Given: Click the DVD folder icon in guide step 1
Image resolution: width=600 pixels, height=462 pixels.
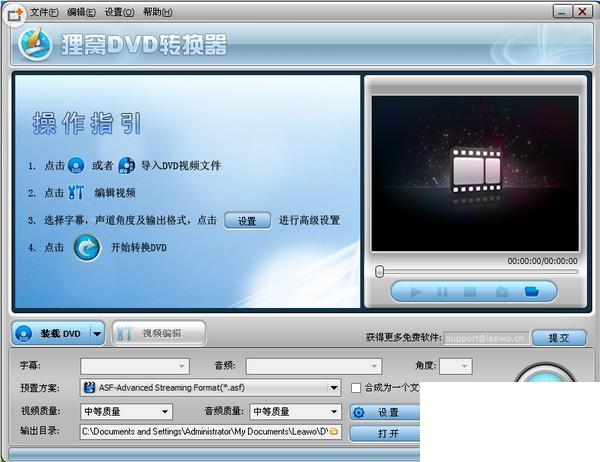Looking at the screenshot, I should tap(127, 166).
